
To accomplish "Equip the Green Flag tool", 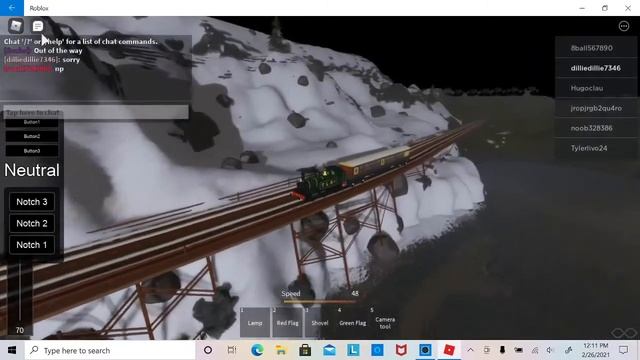I will [352, 322].
